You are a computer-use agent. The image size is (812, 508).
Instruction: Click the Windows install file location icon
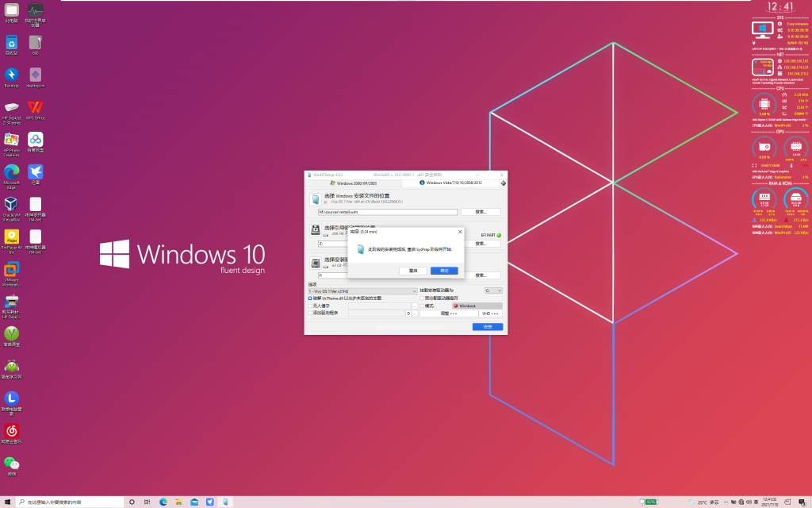pyautogui.click(x=316, y=199)
